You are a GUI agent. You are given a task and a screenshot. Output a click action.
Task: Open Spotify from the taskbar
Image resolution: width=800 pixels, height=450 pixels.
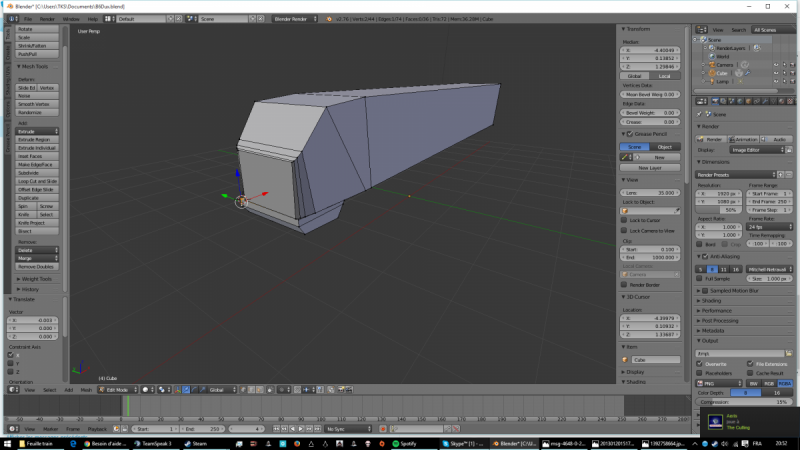tap(405, 444)
